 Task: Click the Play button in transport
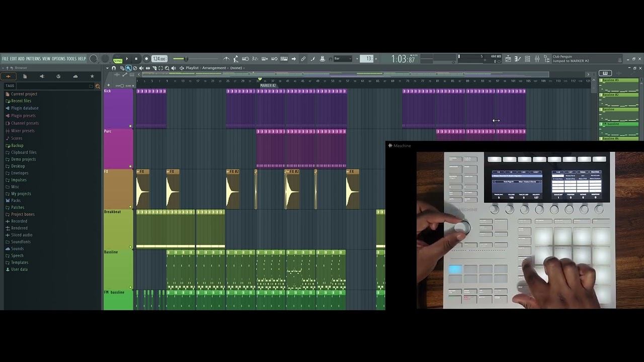click(x=127, y=59)
